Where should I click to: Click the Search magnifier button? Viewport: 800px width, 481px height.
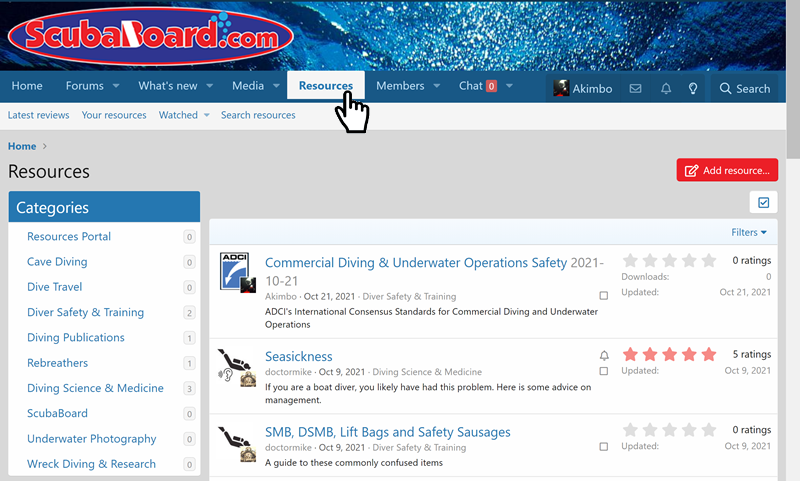(745, 88)
